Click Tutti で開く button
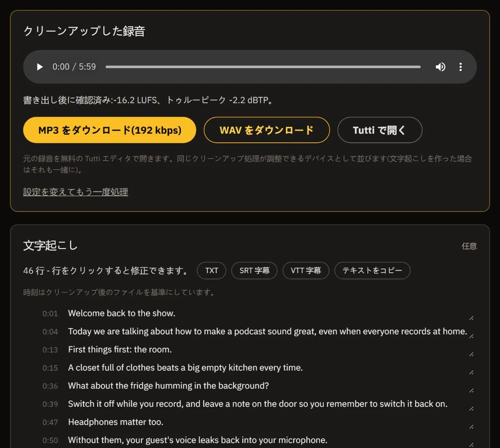 coord(380,130)
